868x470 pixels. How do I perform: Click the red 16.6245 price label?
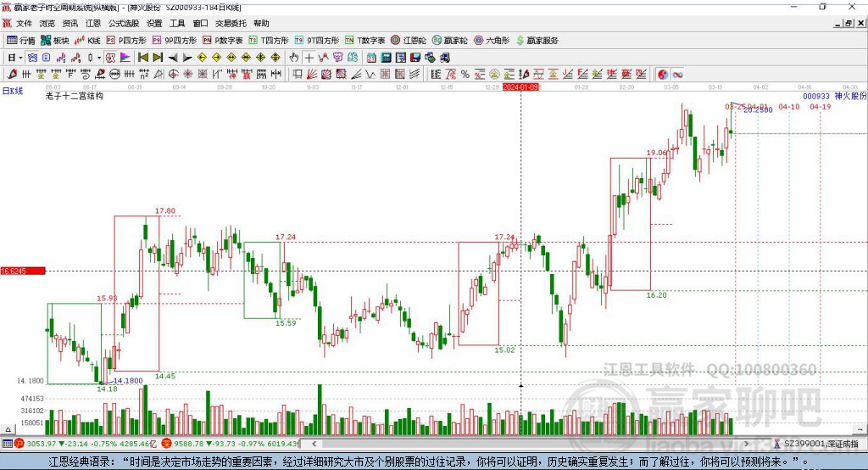click(23, 271)
